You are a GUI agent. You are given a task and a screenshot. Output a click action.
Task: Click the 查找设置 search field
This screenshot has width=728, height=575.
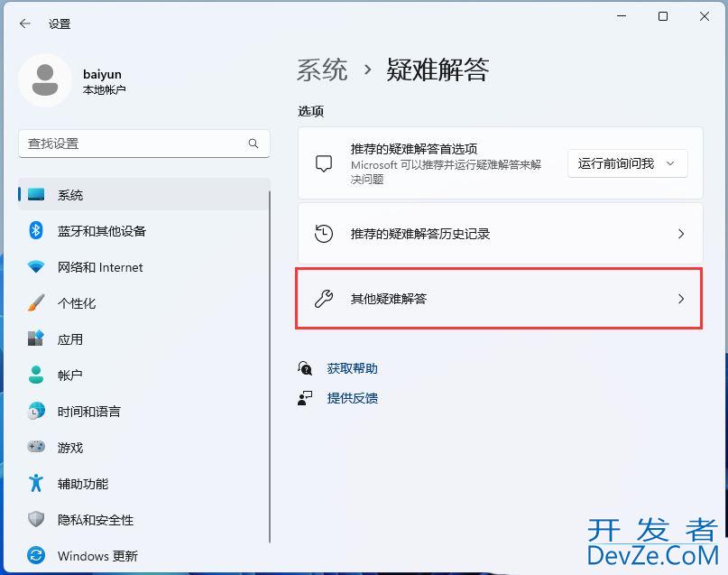tap(144, 144)
